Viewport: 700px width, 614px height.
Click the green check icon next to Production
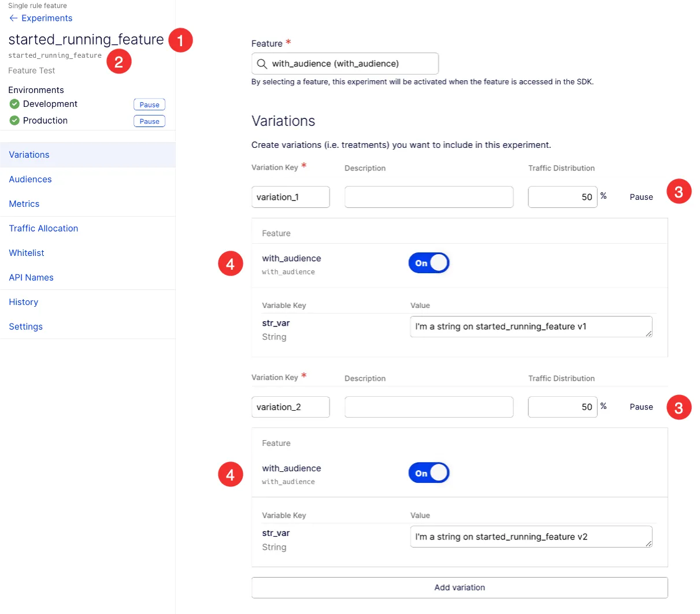[x=14, y=121]
